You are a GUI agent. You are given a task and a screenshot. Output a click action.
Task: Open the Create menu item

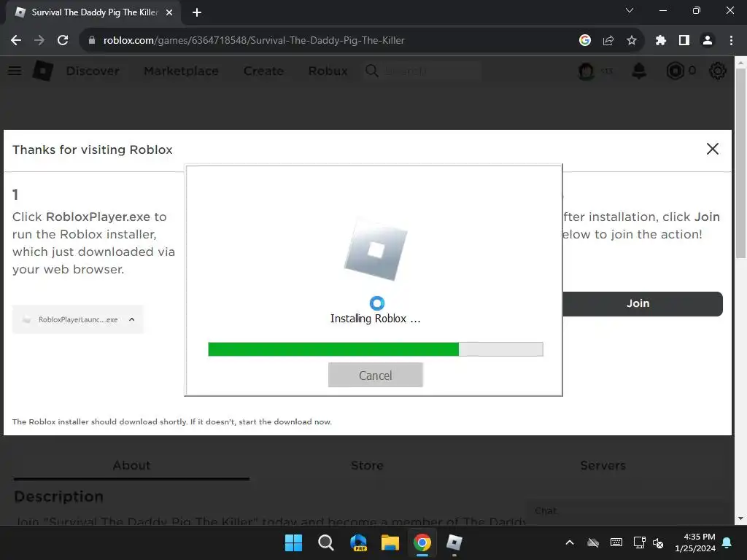[263, 71]
